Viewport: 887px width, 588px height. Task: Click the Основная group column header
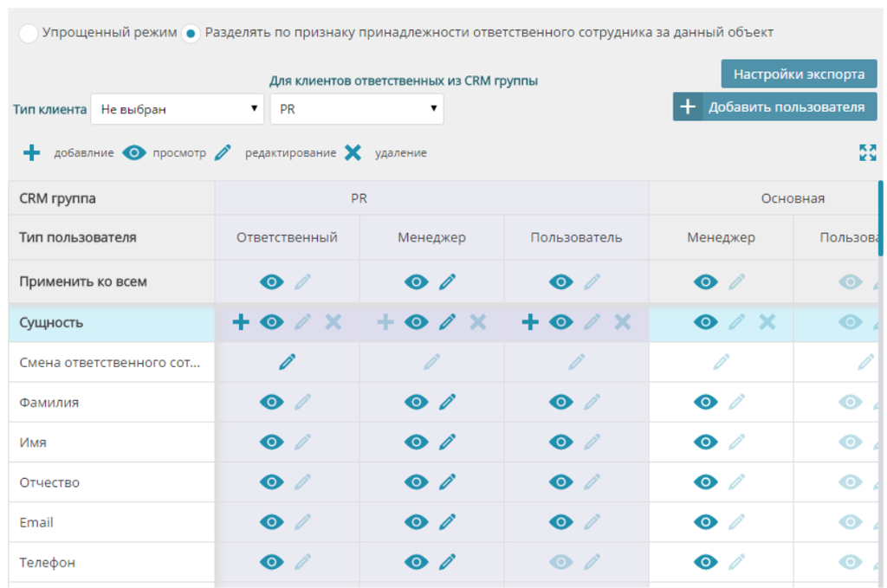(x=792, y=198)
